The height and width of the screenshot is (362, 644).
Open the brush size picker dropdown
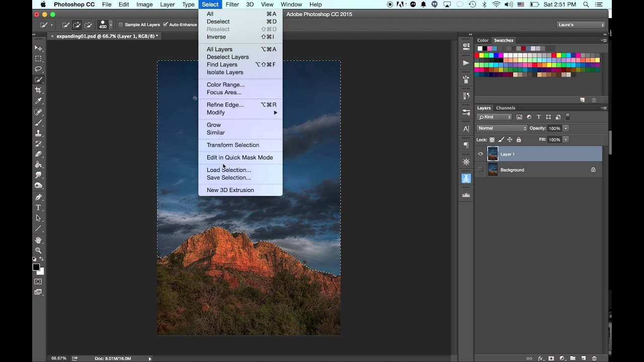tap(111, 25)
